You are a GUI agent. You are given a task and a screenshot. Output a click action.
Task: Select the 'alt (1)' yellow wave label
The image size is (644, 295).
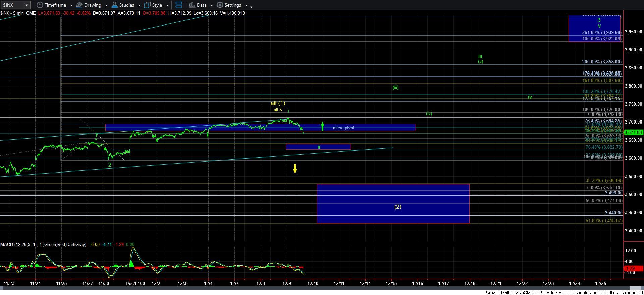(278, 103)
